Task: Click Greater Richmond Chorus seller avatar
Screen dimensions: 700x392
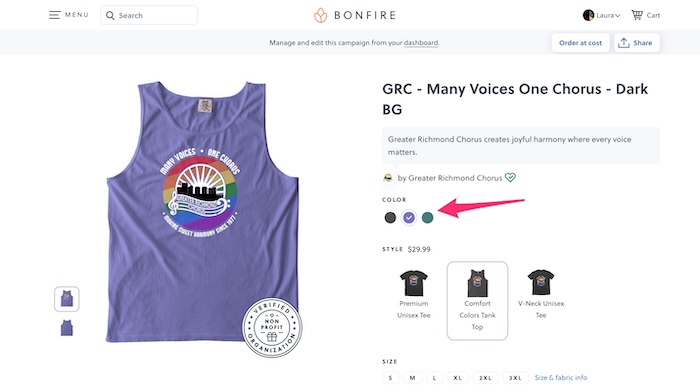Action: [388, 178]
